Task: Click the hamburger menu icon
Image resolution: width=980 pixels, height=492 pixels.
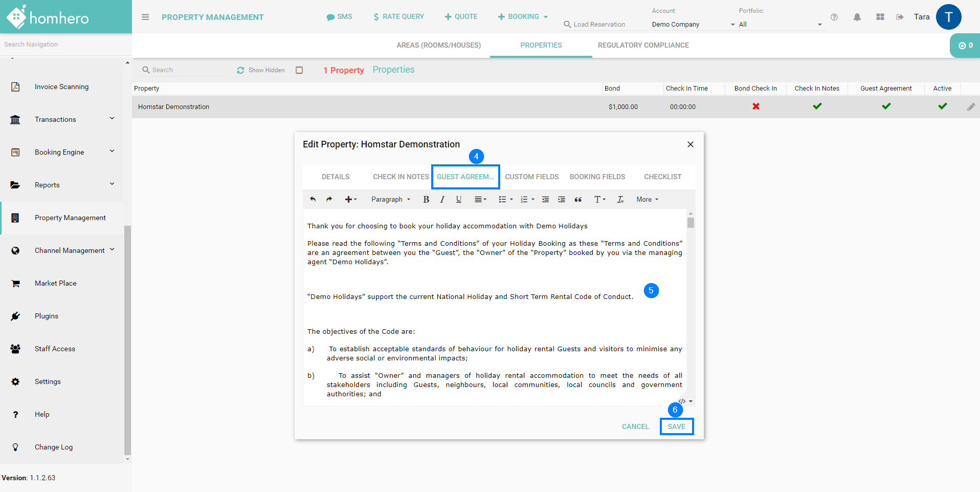Action: [145, 17]
